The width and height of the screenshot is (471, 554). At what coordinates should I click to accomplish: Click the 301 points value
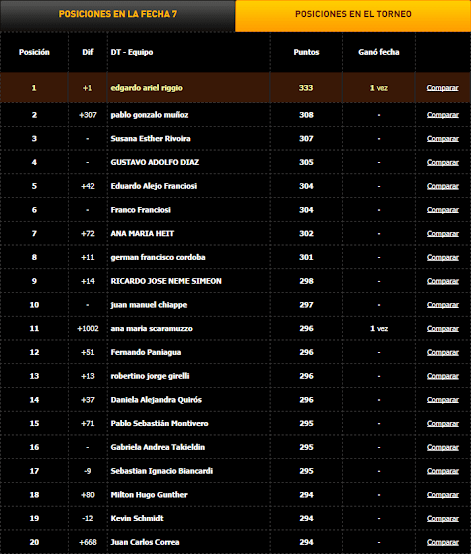[x=306, y=258]
